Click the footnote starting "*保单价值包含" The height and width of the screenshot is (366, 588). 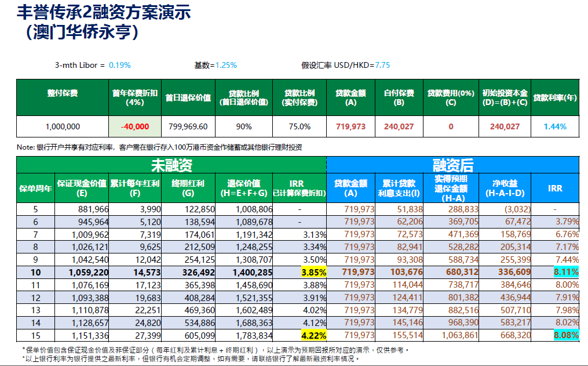[216, 350]
